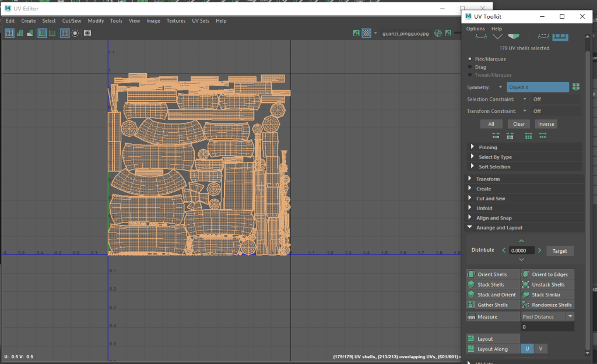
Task: Open the Textures menu
Action: pos(176,21)
